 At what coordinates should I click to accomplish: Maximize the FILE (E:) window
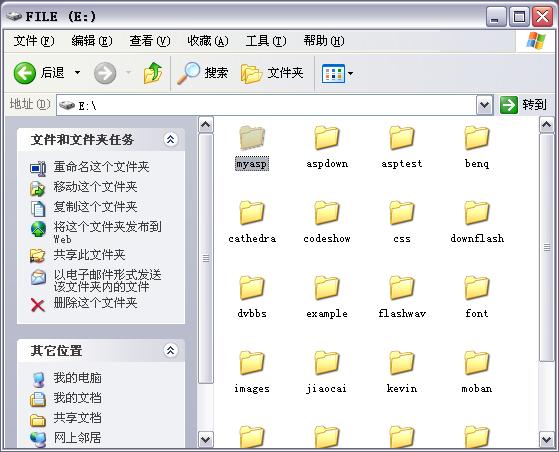519,17
